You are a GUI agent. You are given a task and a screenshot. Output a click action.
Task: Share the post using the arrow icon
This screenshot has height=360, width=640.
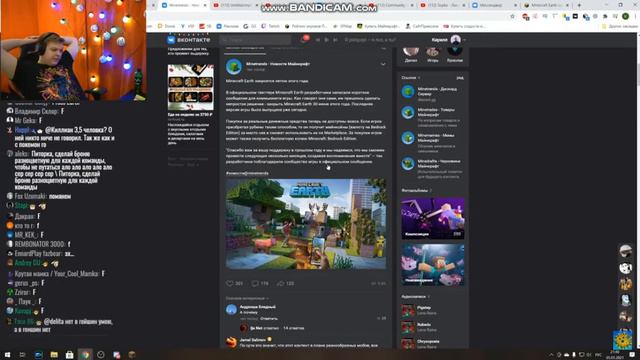pos(280,283)
